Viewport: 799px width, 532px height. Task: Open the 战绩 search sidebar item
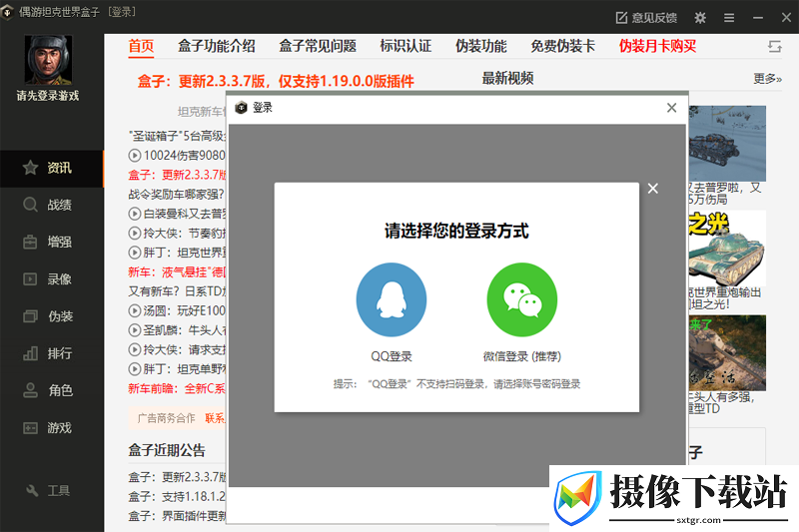(52, 205)
